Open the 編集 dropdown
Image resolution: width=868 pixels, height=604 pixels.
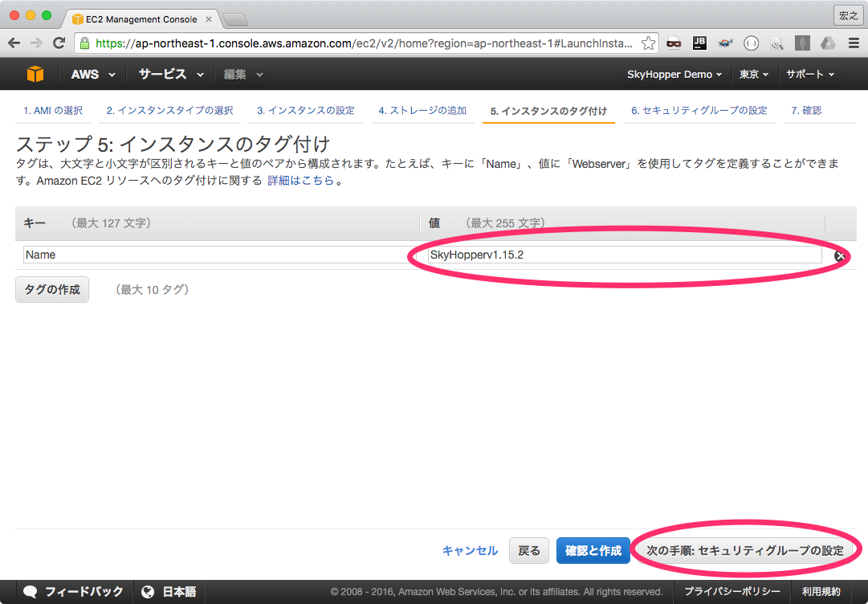coord(243,74)
